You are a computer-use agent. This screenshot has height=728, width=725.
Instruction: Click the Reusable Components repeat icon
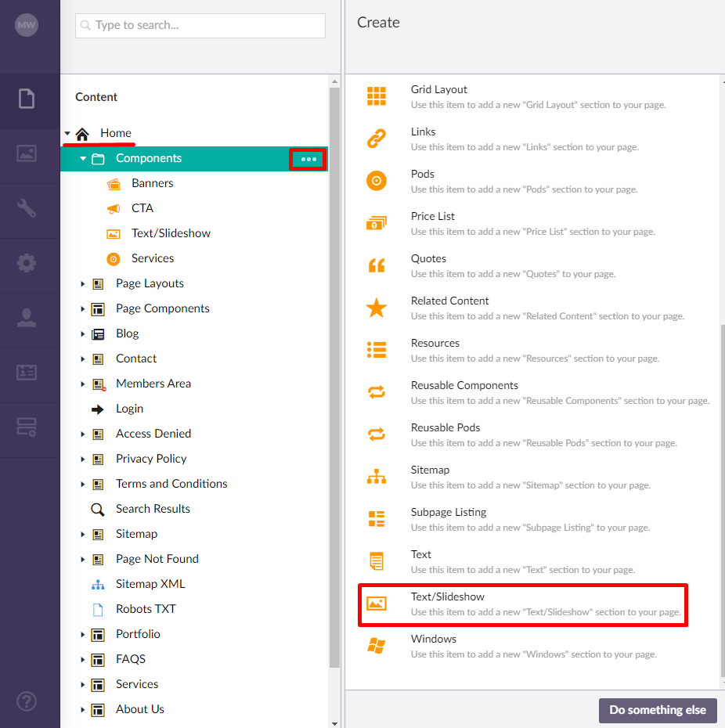click(376, 392)
